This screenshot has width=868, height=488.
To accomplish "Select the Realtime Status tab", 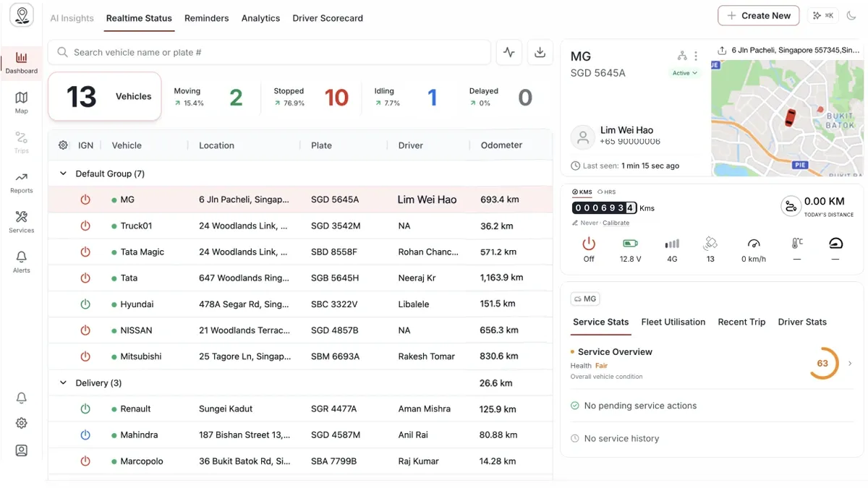I will (139, 18).
